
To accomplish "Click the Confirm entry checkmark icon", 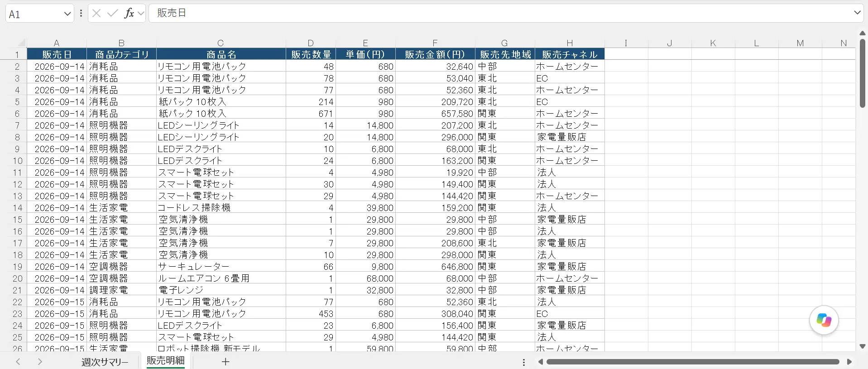I will click(113, 14).
